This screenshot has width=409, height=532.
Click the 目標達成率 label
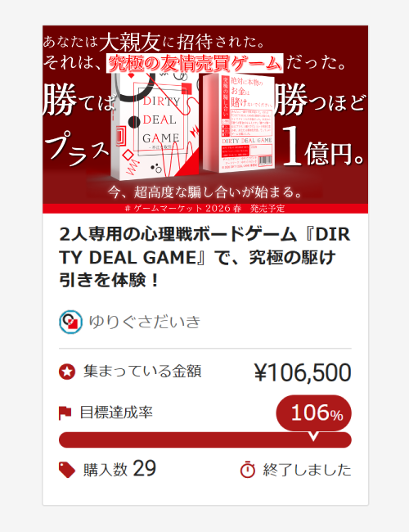pos(116,413)
